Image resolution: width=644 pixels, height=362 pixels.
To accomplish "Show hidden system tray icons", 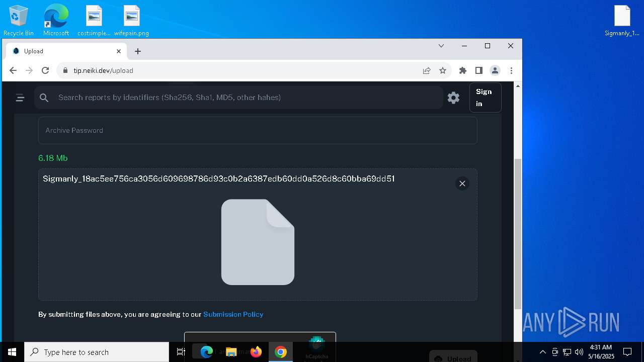I will [542, 352].
